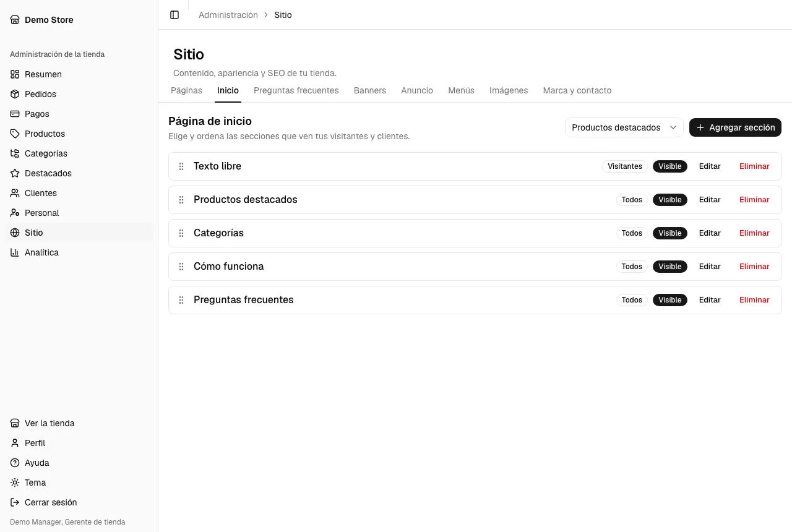Open Productos tag icon in sidebar
Screen dimensions: 792x532
[x=15, y=134]
